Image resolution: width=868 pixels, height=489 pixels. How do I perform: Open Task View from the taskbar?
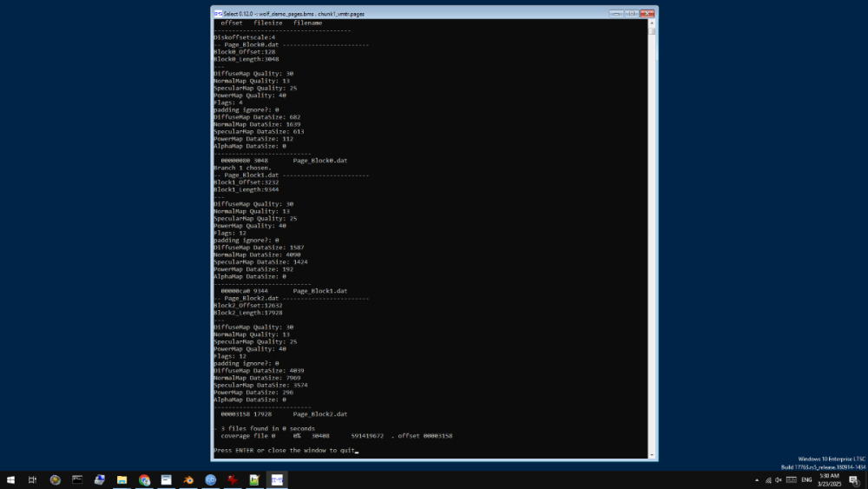pyautogui.click(x=33, y=479)
